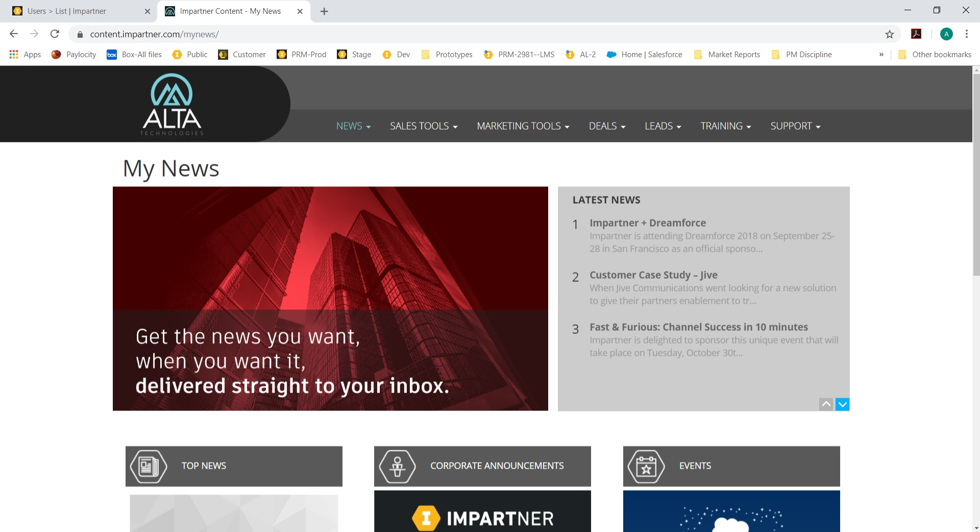
Task: Close the Users > List | Impartner tab
Action: point(148,11)
